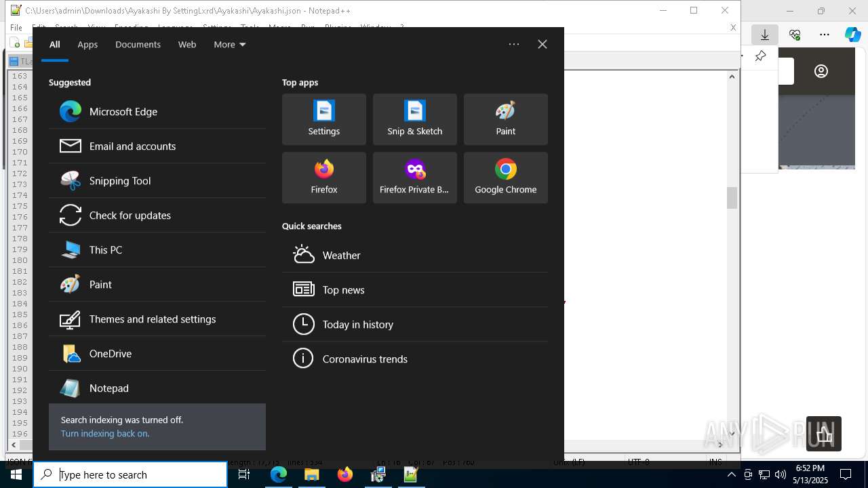Show hidden system tray icons

[731, 474]
